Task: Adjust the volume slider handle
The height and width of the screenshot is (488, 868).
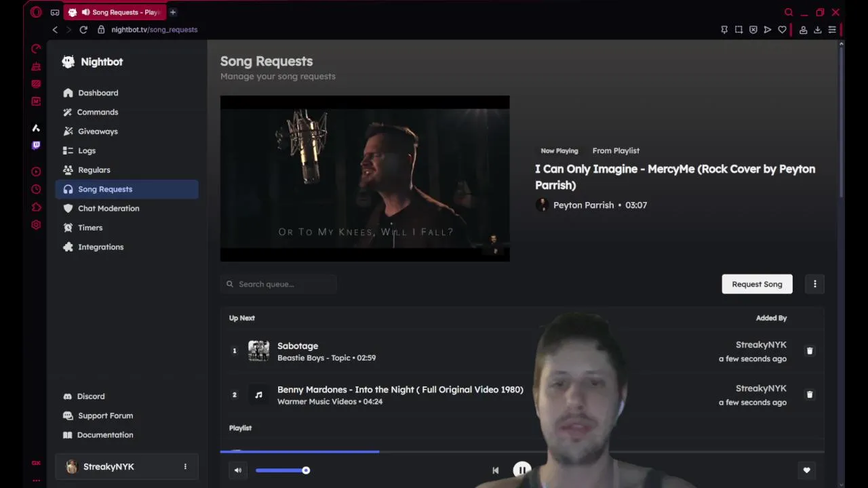Action: (306, 470)
